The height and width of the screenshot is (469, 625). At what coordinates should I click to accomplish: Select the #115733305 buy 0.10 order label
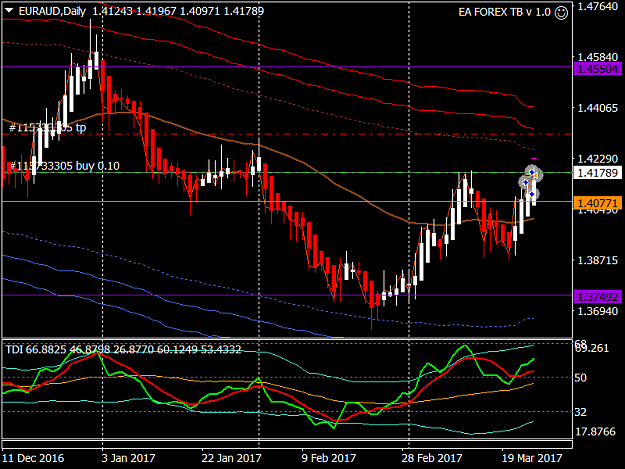pyautogui.click(x=64, y=166)
